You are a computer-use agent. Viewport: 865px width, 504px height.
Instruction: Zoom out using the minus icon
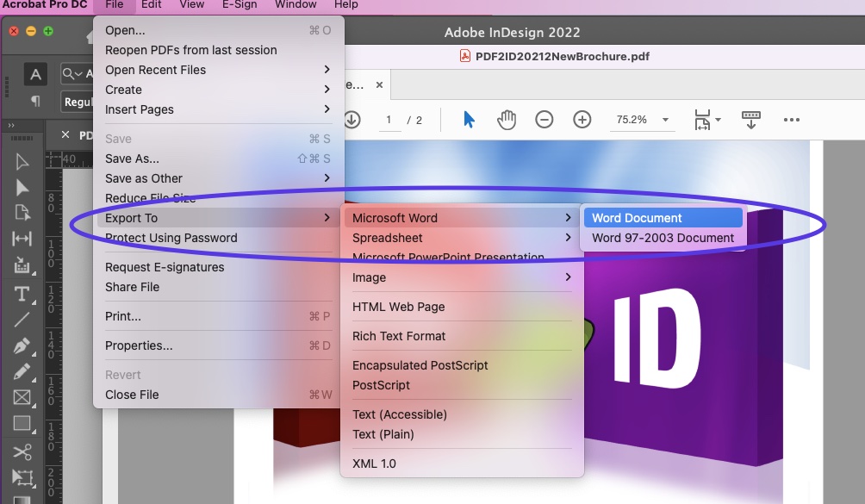pos(545,120)
